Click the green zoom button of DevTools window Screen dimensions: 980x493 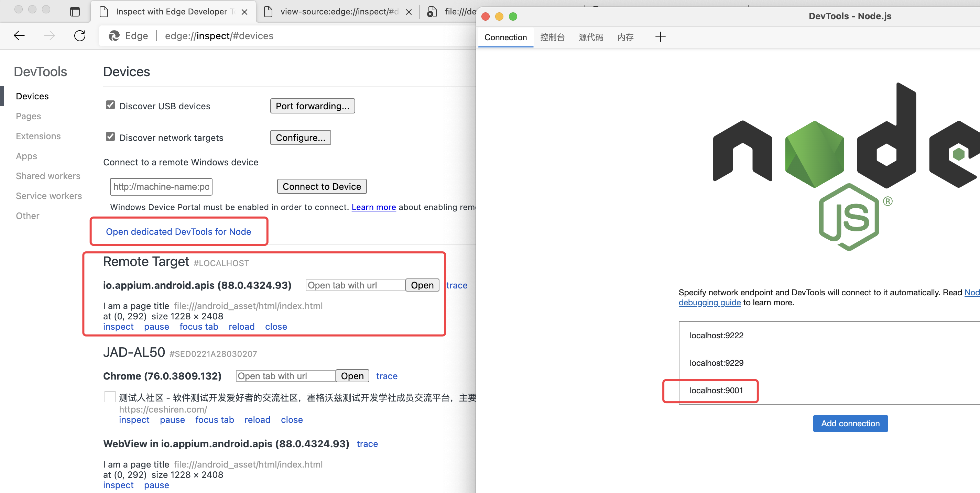click(x=513, y=17)
